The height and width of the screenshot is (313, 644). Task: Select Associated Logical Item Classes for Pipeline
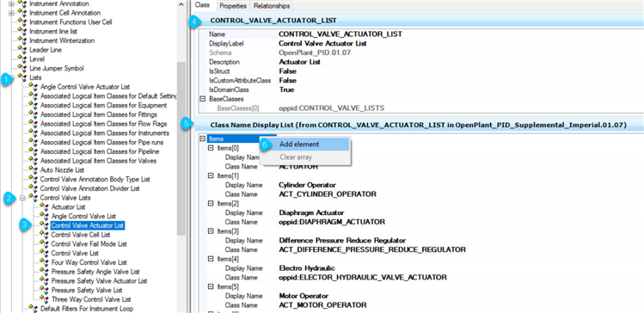coord(100,151)
